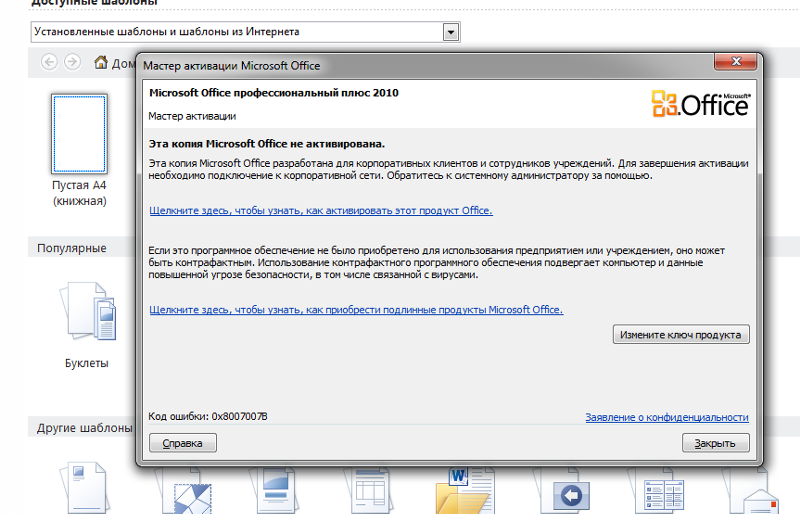This screenshot has height=514, width=800.
Task: Click the Справка button
Action: pyautogui.click(x=183, y=443)
